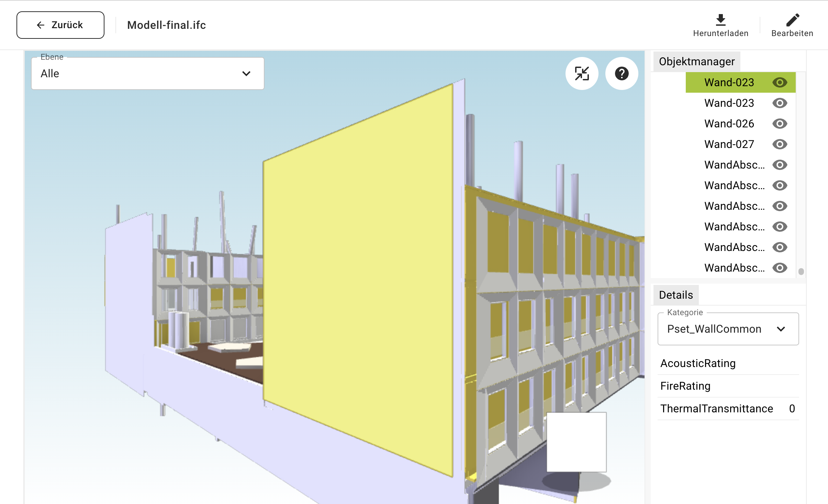Screen dimensions: 828x504
Task: Click the Modell-final.ifc file title
Action: pos(166,25)
